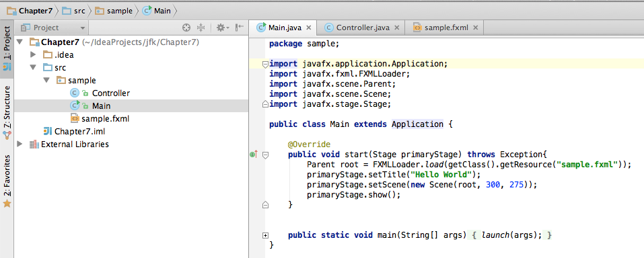Click the number 300 in the Scene constructor
644x258 pixels.
tap(493, 185)
